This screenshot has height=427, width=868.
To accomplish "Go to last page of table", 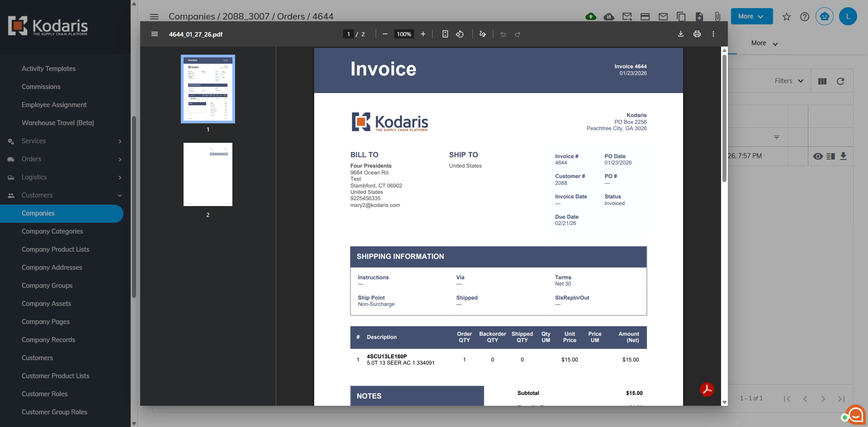I will 841,399.
